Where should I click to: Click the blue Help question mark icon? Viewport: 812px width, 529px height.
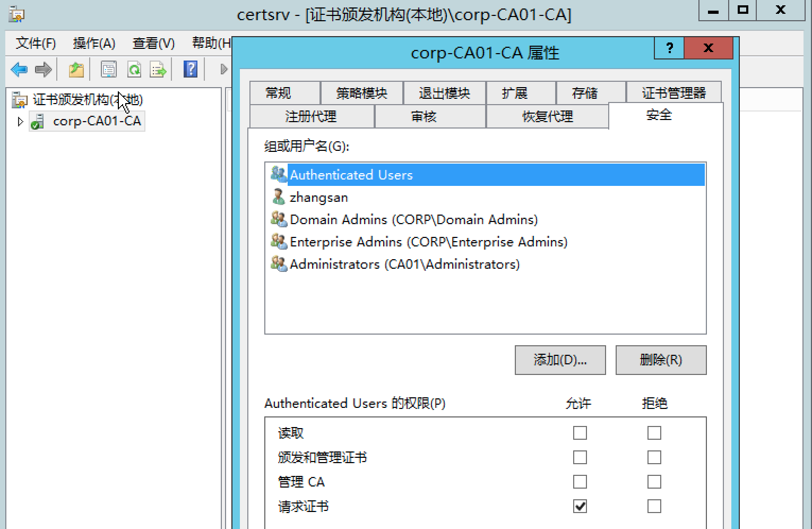[191, 70]
